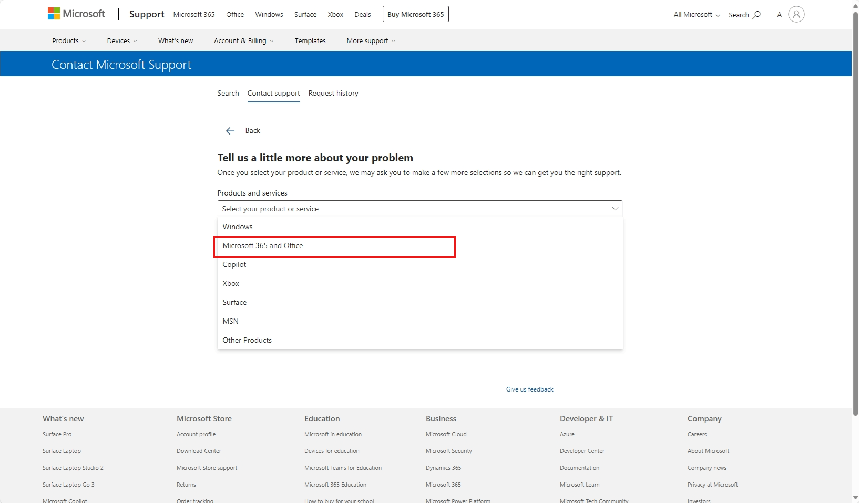Open About Microsoft footer link
Image resolution: width=860 pixels, height=504 pixels.
709,451
